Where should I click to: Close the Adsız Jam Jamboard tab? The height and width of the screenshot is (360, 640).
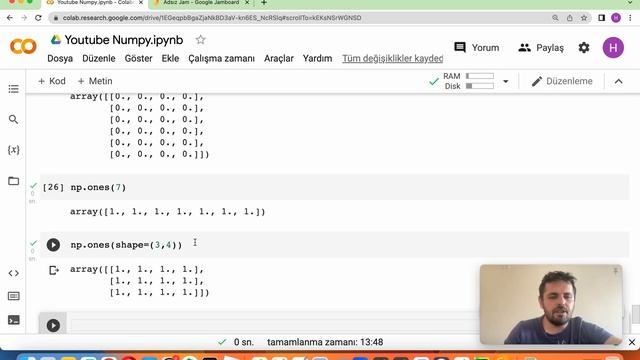click(x=247, y=3)
